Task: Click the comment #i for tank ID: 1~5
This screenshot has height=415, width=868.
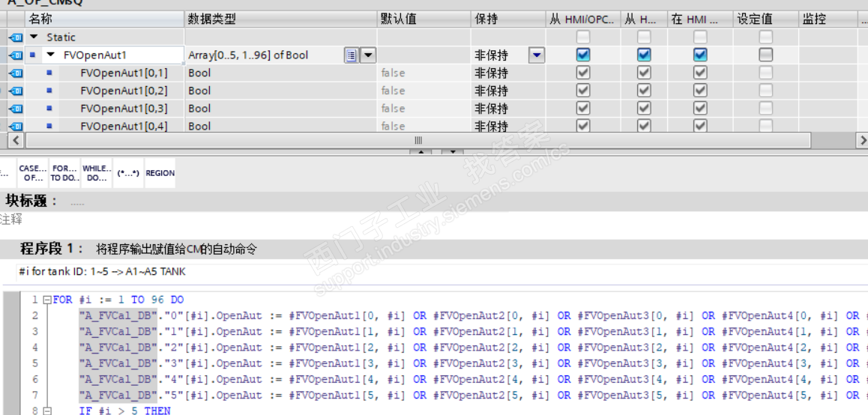Action: pos(102,272)
